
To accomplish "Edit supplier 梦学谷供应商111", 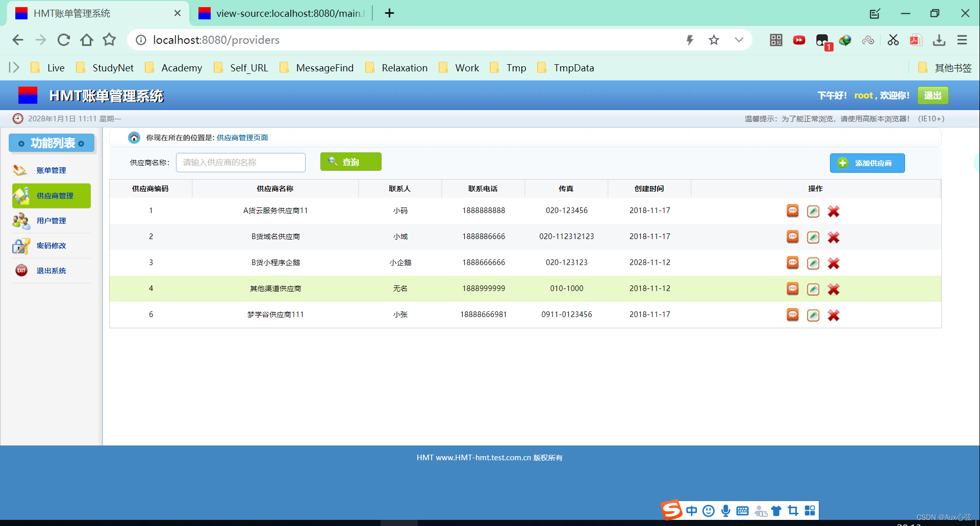I will click(813, 315).
